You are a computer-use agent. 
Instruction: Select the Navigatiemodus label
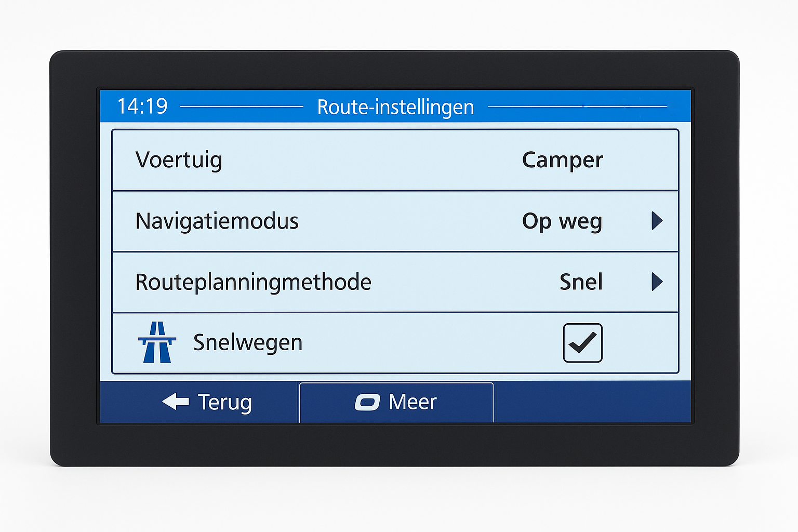[x=217, y=221]
